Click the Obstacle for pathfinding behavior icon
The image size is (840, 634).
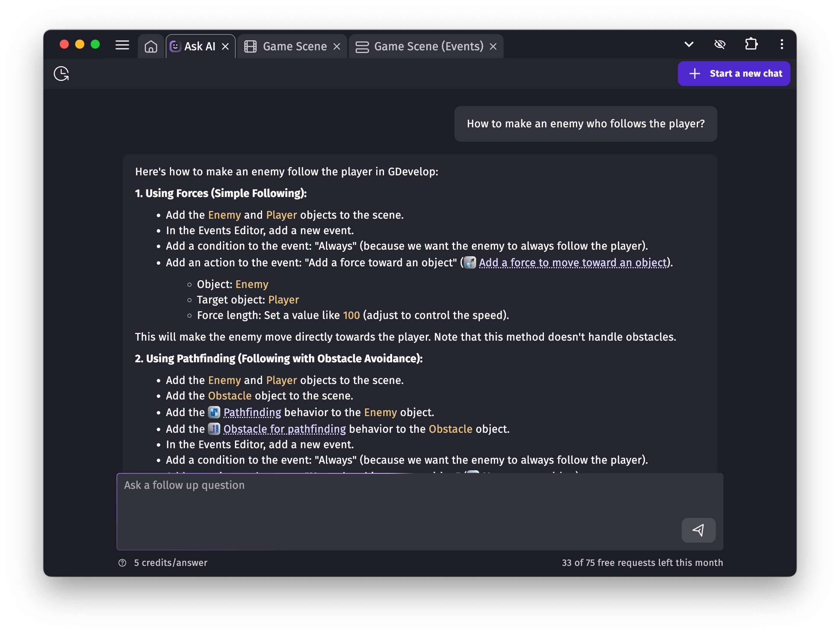tap(213, 429)
